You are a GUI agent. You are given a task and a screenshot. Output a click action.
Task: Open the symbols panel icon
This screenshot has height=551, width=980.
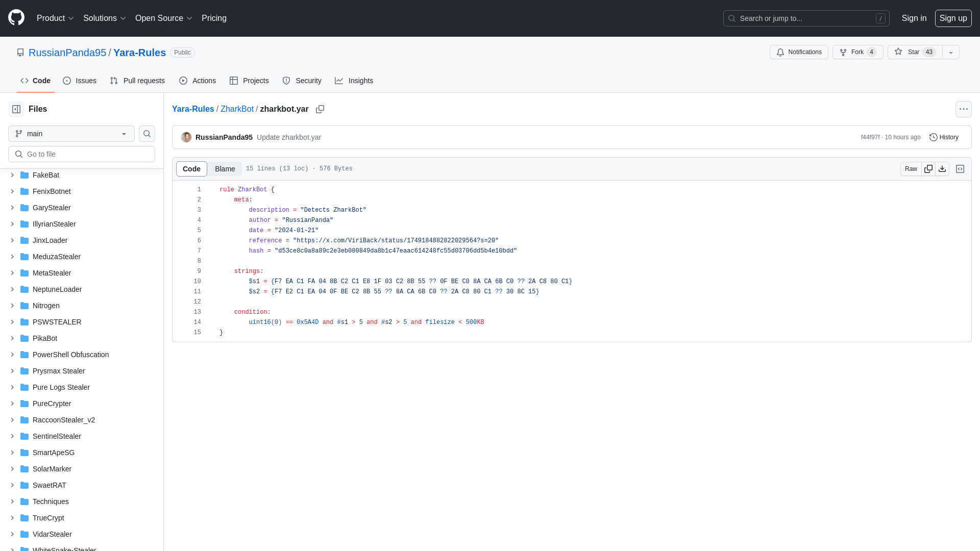pos(960,169)
